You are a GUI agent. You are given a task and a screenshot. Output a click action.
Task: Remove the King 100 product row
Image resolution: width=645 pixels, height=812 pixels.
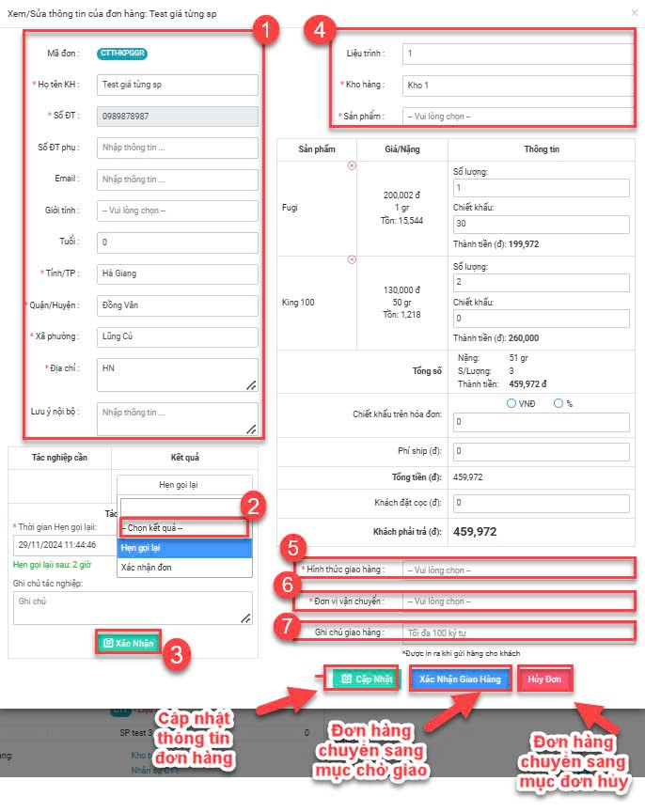pos(352,259)
